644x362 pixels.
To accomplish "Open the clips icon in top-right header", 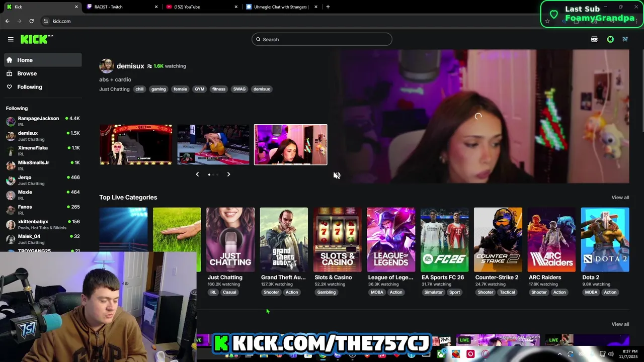I will pos(594,39).
